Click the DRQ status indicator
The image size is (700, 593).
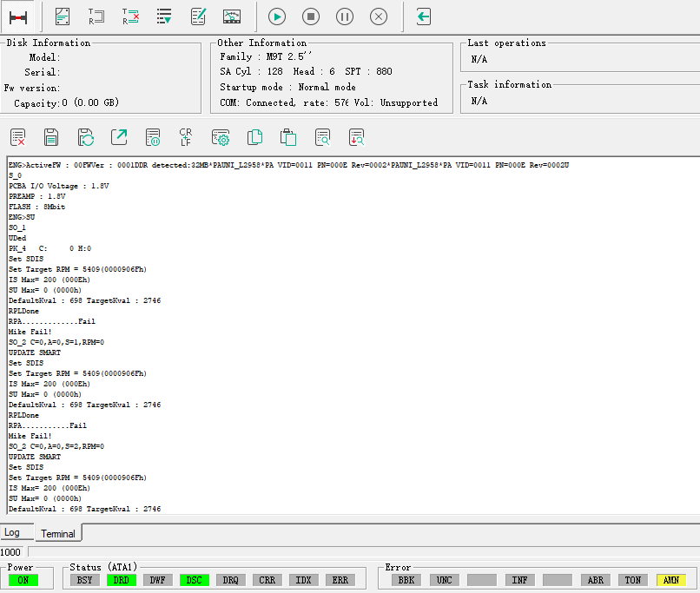tap(231, 580)
